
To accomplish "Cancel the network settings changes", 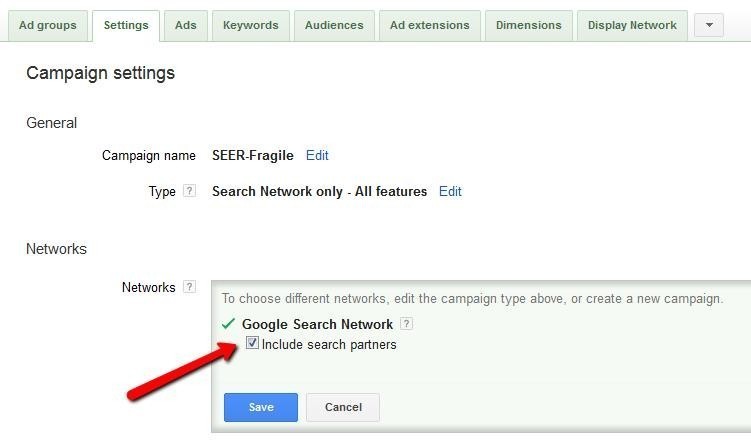I will (343, 407).
